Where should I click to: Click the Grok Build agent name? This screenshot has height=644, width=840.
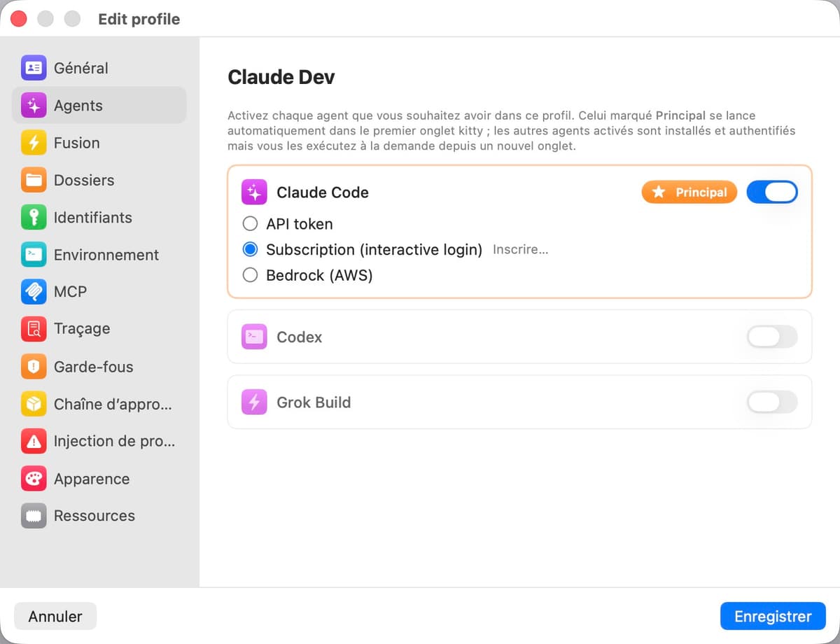(314, 402)
